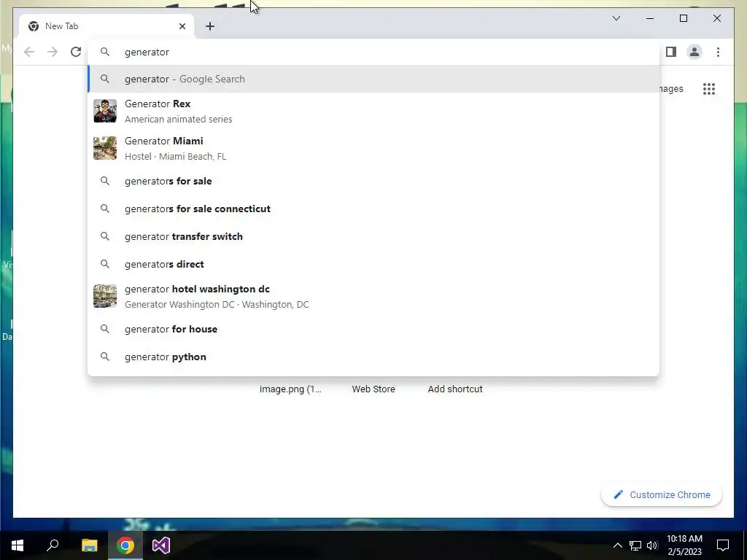Click the Customize Chrome button
The image size is (747, 560).
coord(662,495)
